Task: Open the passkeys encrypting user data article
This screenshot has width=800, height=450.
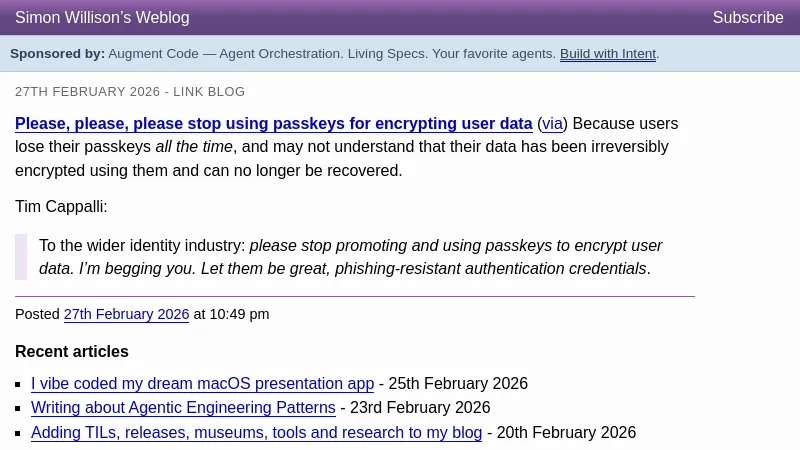Action: point(273,124)
